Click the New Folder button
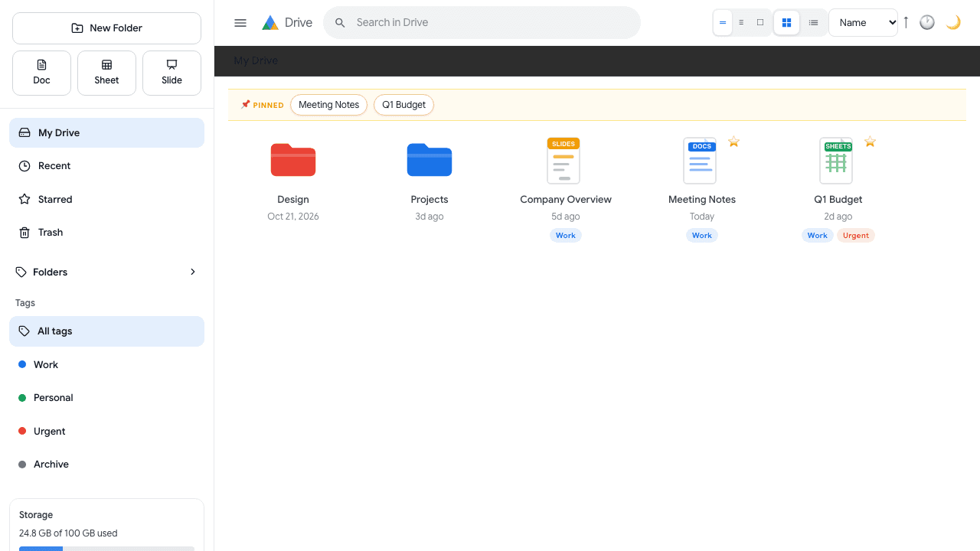The height and width of the screenshot is (551, 980). pos(106,28)
